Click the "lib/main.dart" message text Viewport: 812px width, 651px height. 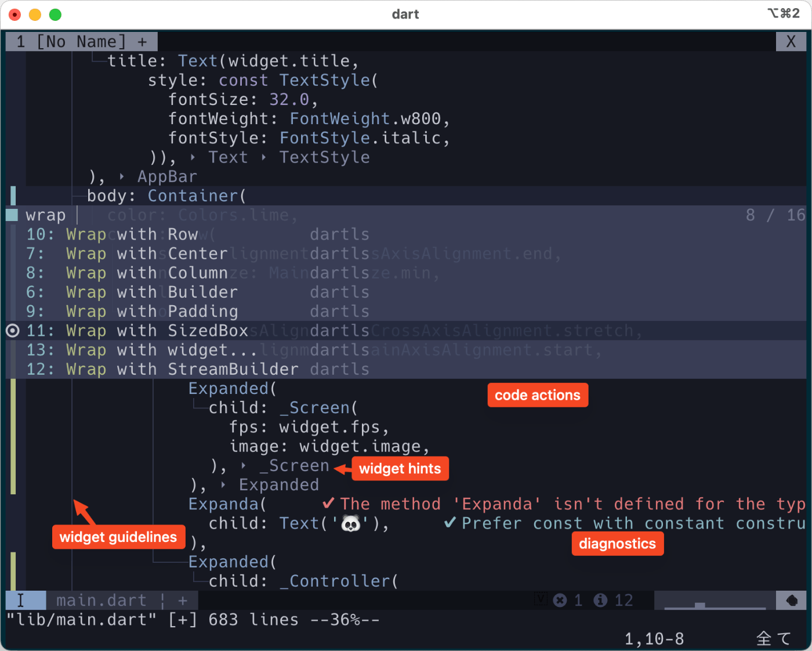coord(81,620)
